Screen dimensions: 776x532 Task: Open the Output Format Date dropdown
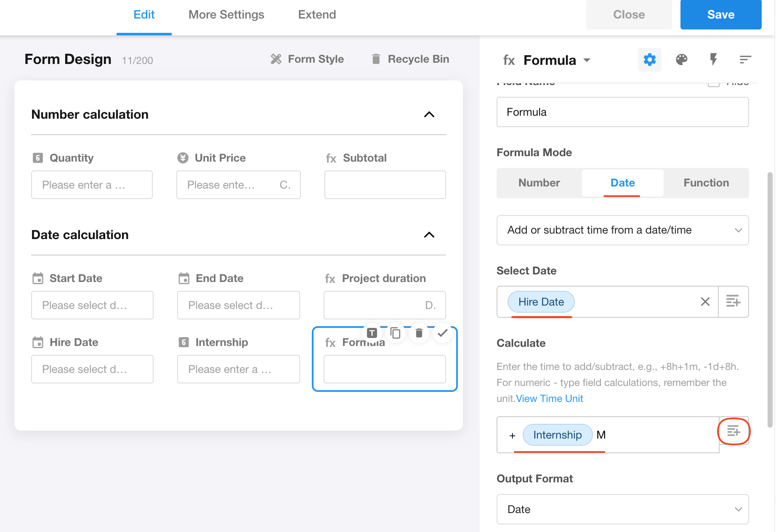[x=622, y=509]
